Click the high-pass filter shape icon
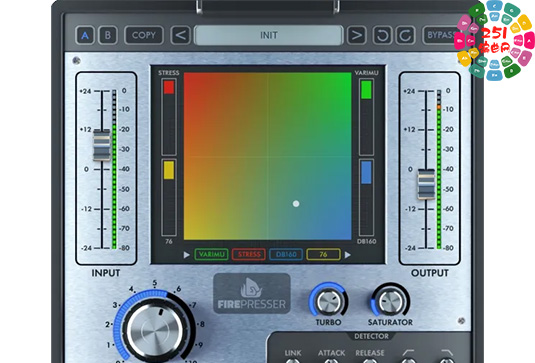The width and height of the screenshot is (535, 363). [x=408, y=352]
